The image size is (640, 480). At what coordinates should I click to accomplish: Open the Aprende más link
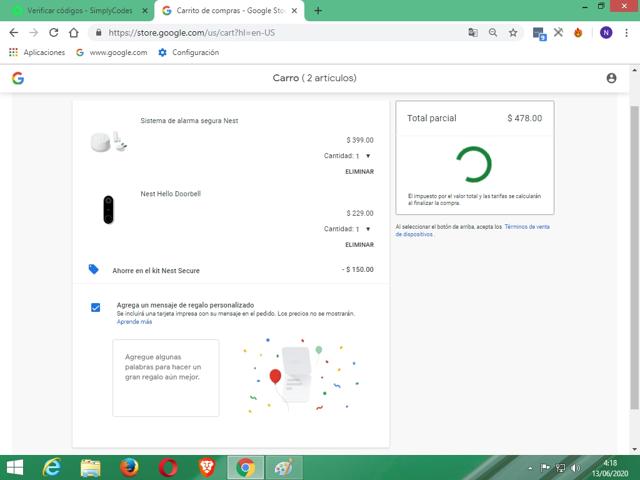[134, 322]
